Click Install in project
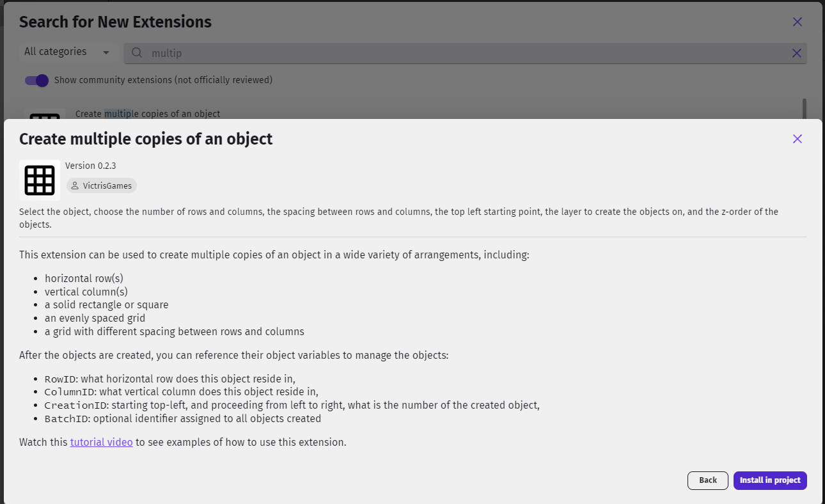 click(769, 480)
